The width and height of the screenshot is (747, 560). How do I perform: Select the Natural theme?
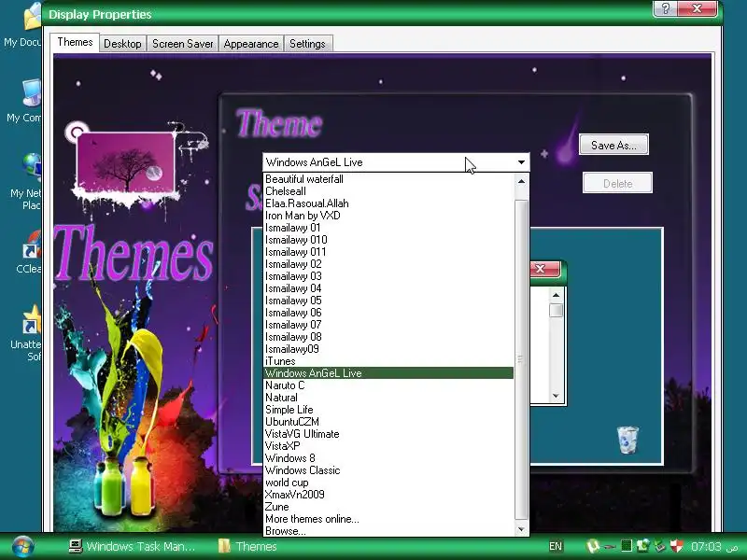click(x=388, y=398)
